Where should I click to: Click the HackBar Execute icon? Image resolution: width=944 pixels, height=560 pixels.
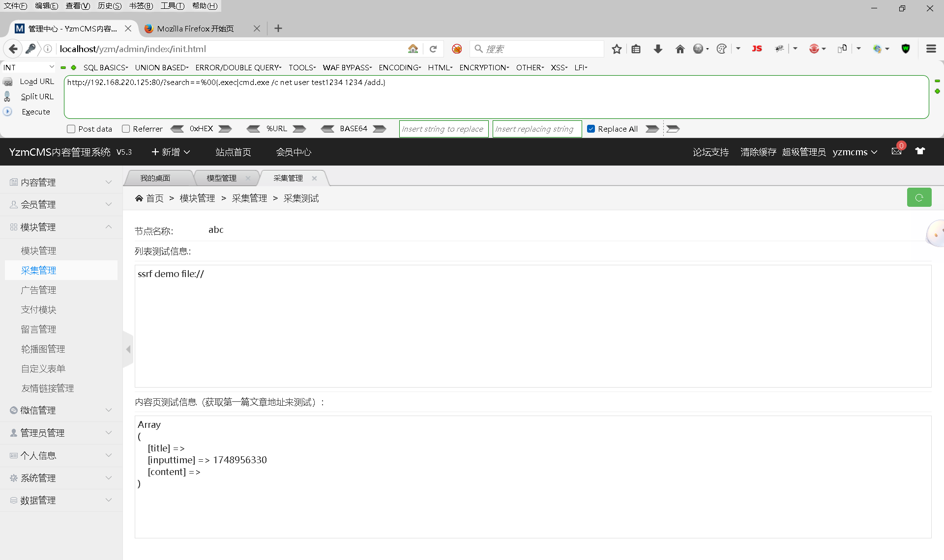(x=8, y=112)
